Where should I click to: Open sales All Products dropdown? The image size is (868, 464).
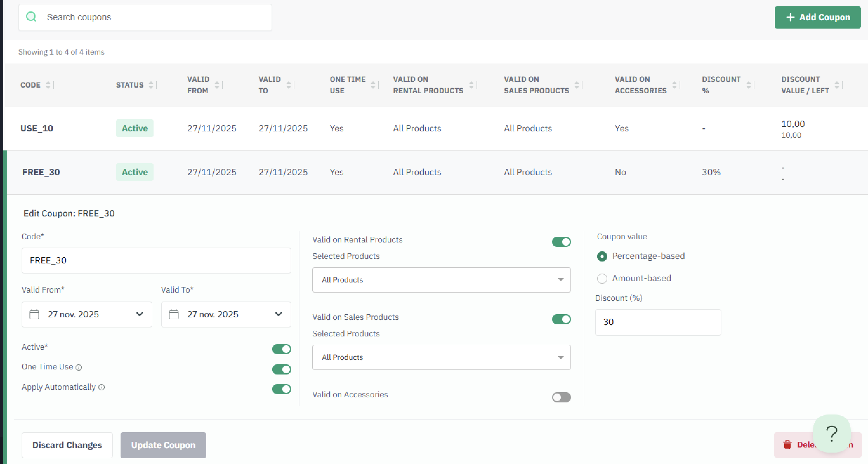click(441, 357)
